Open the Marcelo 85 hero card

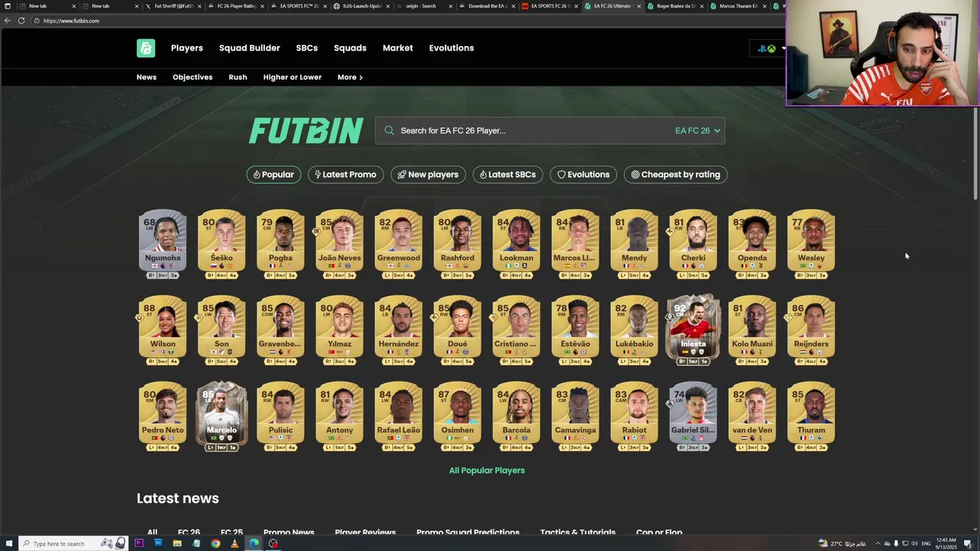coord(221,416)
